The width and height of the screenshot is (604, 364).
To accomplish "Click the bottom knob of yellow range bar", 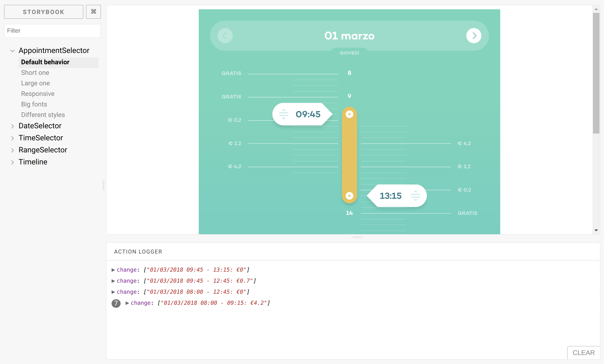I will pyautogui.click(x=349, y=196).
